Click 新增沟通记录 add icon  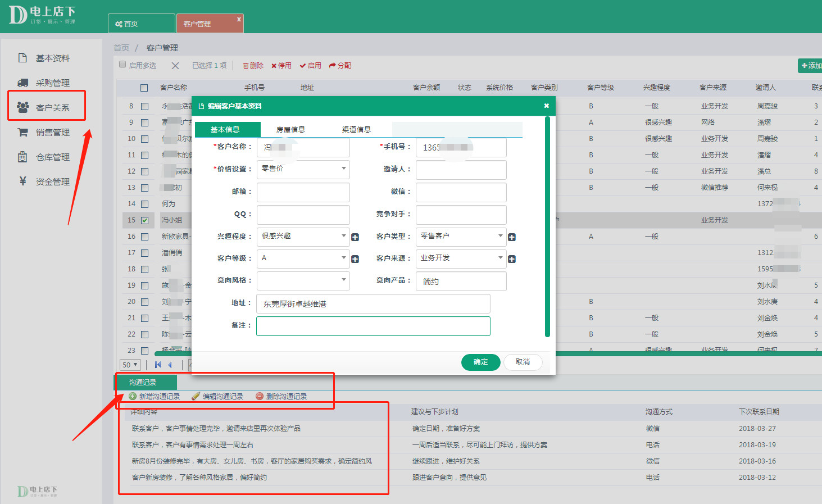click(133, 396)
